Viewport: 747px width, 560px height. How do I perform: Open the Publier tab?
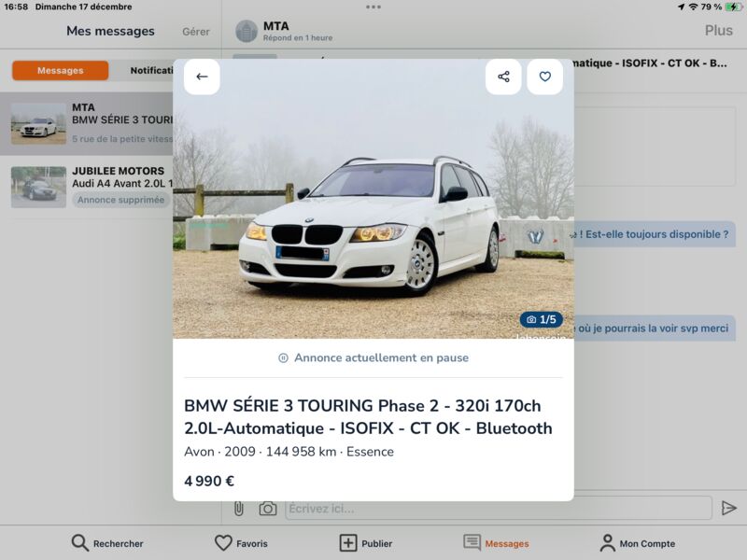tap(366, 543)
